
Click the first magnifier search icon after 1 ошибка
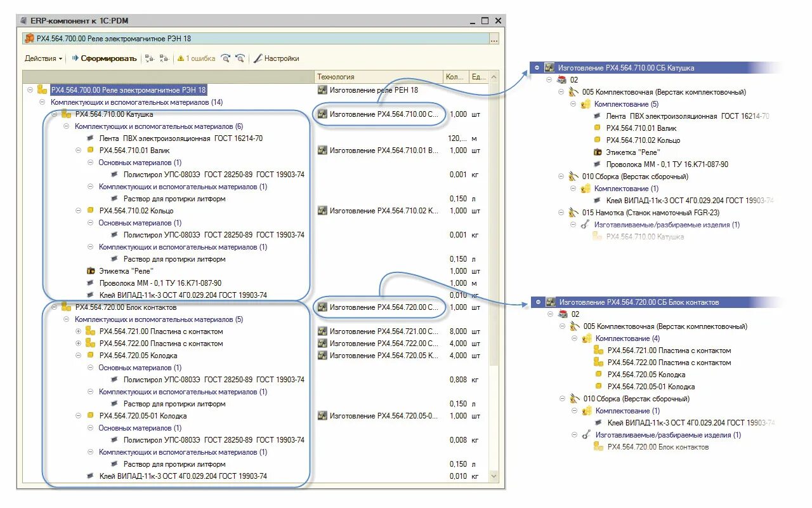point(226,58)
